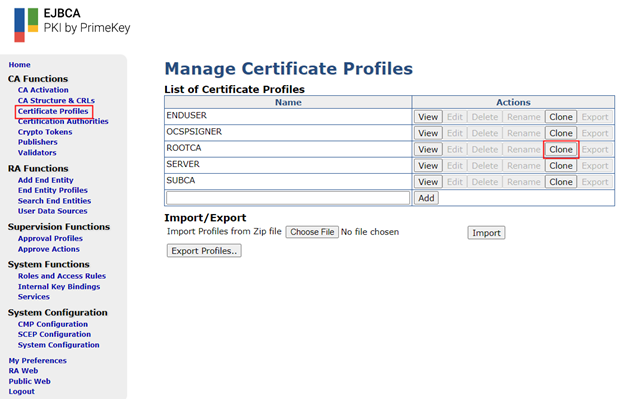
Task: View the ENDUSER certificate profile
Action: [x=428, y=117]
